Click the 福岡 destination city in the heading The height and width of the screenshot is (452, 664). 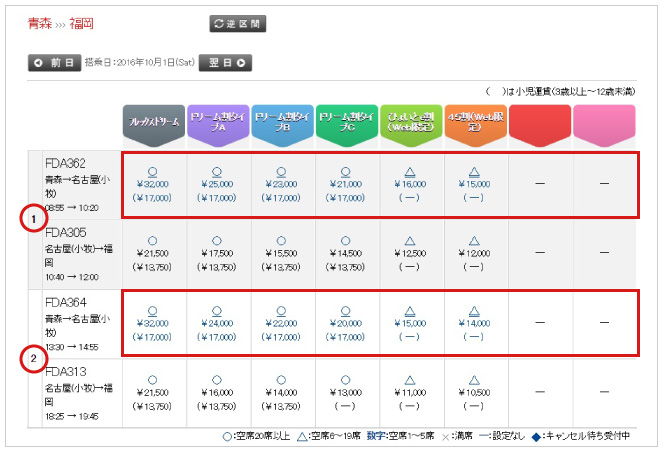(82, 23)
